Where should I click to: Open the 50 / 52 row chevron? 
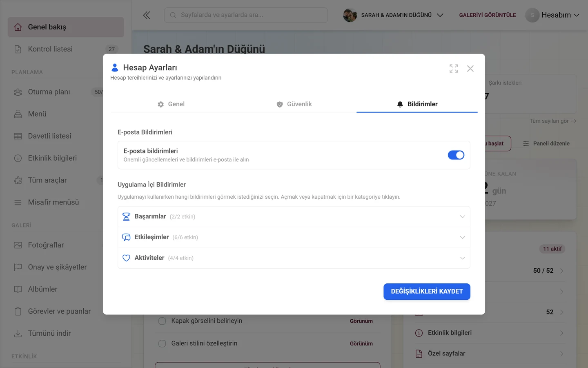(x=562, y=271)
